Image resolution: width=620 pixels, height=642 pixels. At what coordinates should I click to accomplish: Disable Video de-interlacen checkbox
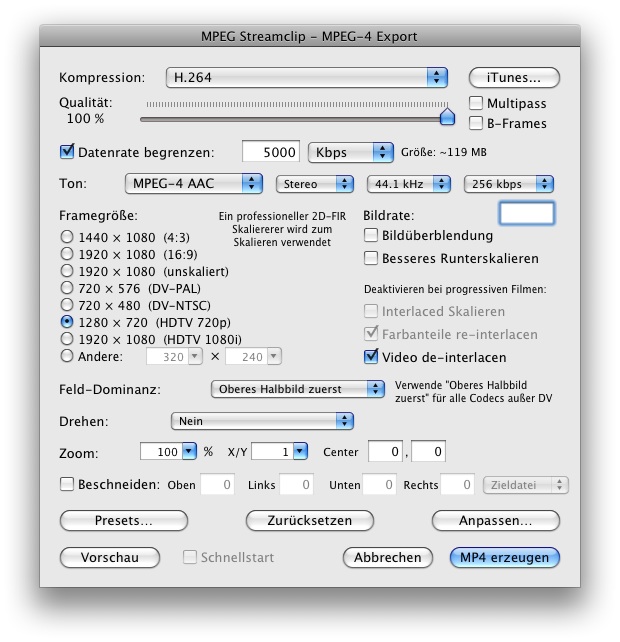point(372,357)
